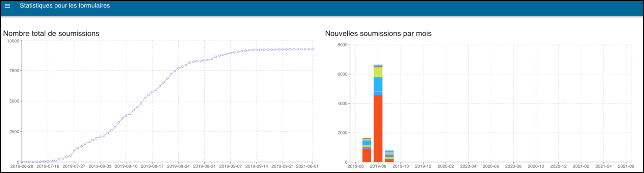Screen dimensions: 644x173
Task: Select the light blue segment of 2019-08 bar
Action: 378,84
